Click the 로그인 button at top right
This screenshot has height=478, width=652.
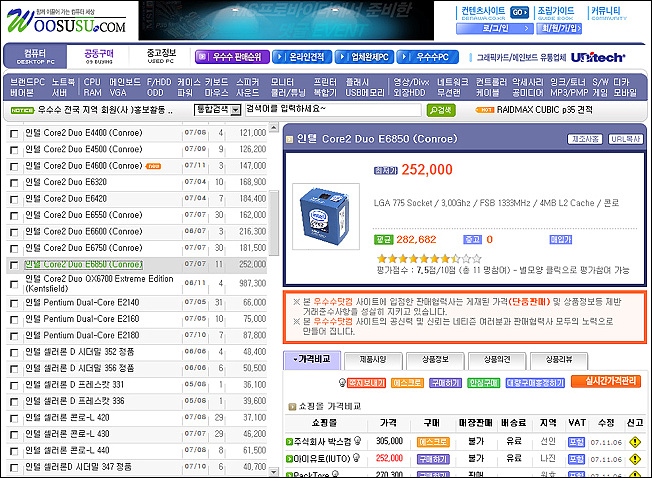click(494, 28)
